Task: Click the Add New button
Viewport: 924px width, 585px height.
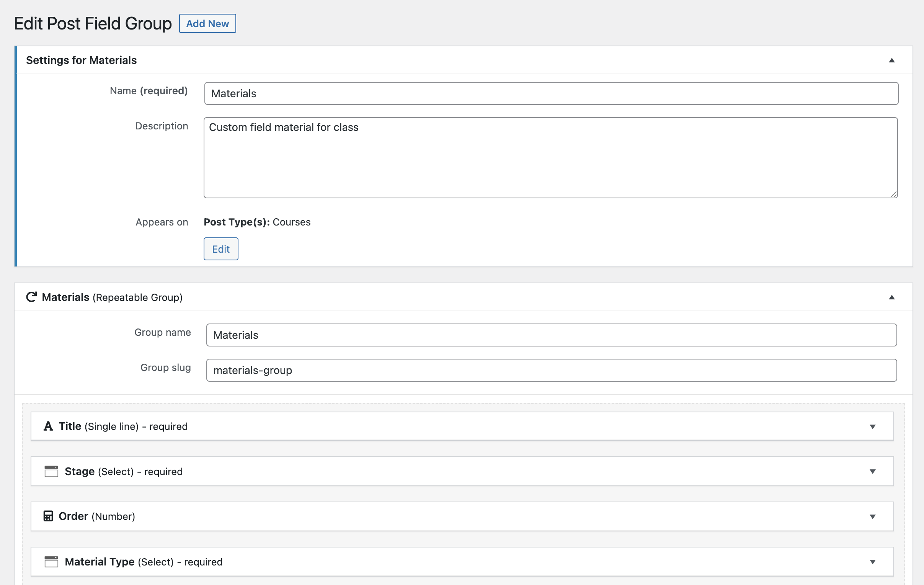Action: 207,23
